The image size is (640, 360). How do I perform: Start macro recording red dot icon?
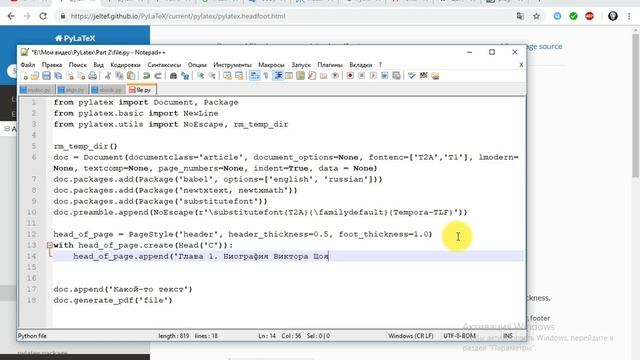point(350,76)
